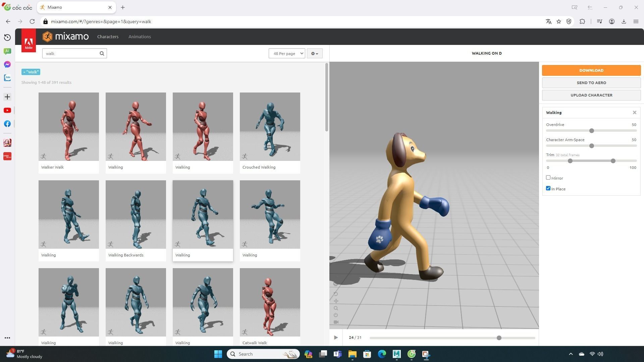Open Facebook from the sidebar

[x=7, y=124]
